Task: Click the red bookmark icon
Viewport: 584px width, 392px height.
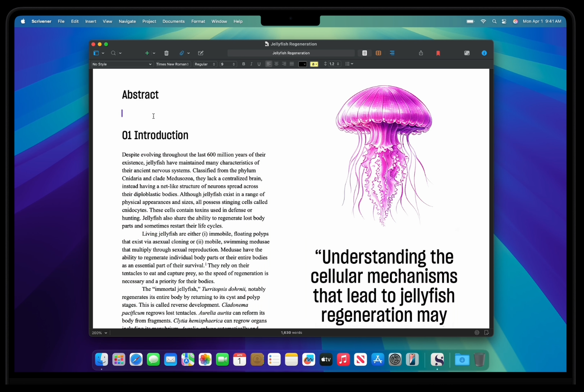Action: (x=438, y=53)
